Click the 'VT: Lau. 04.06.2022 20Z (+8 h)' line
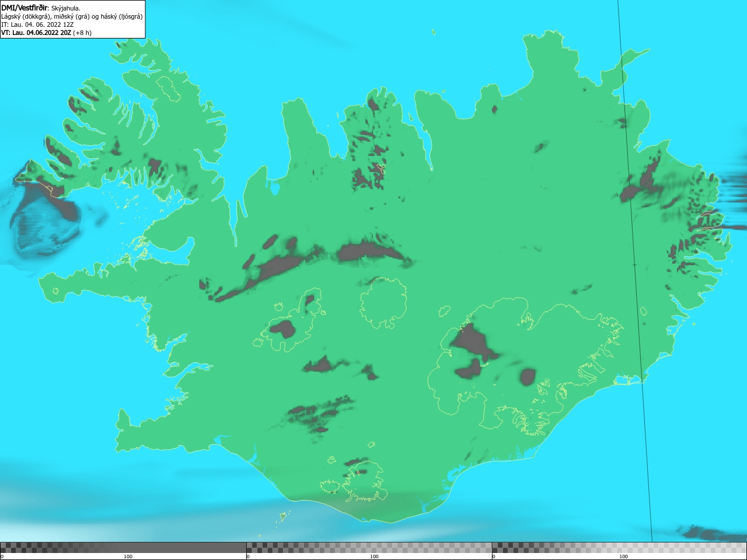Viewport: 747px width, 560px height. click(46, 33)
